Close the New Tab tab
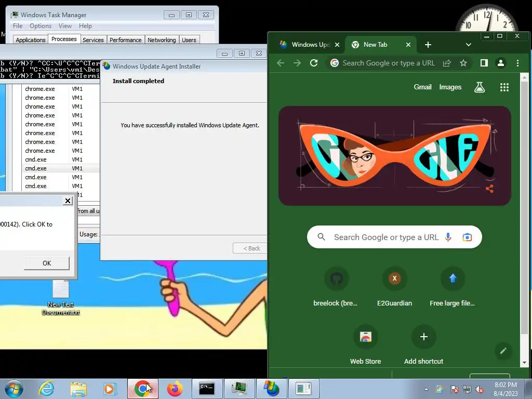532x399 pixels. tap(408, 45)
